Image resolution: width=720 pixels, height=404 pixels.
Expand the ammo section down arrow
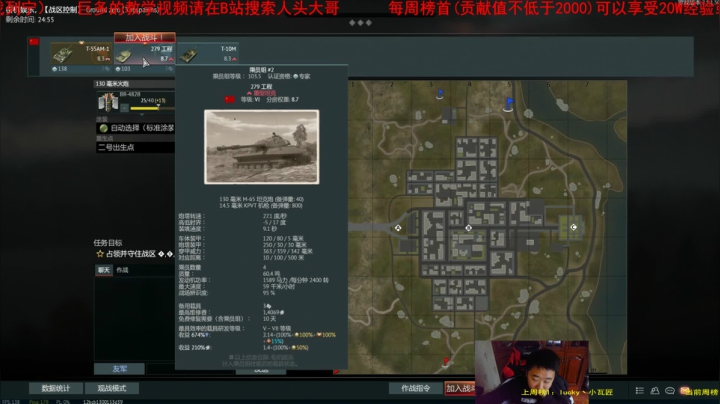point(142,114)
